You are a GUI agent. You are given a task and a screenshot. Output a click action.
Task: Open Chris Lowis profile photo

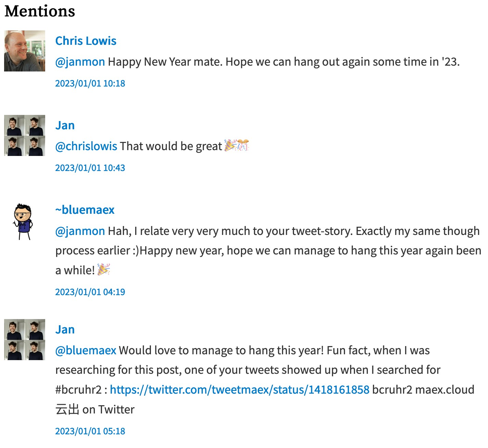point(25,51)
